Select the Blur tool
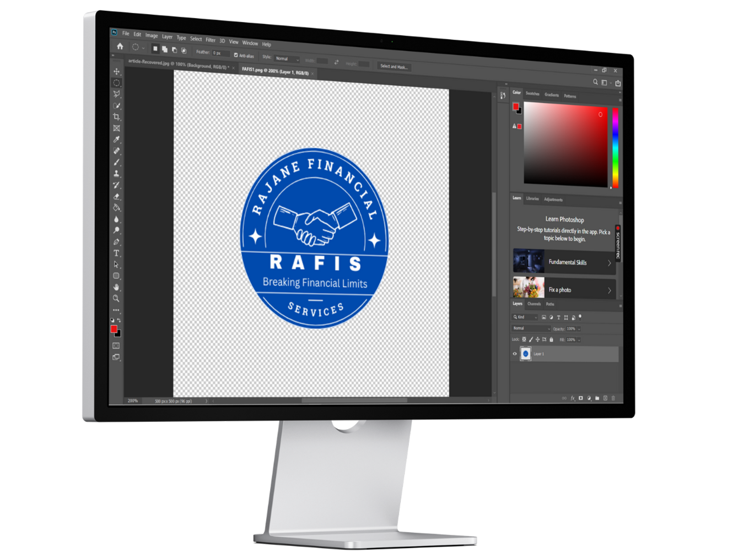Screen dimensions: 747x560 tap(116, 219)
